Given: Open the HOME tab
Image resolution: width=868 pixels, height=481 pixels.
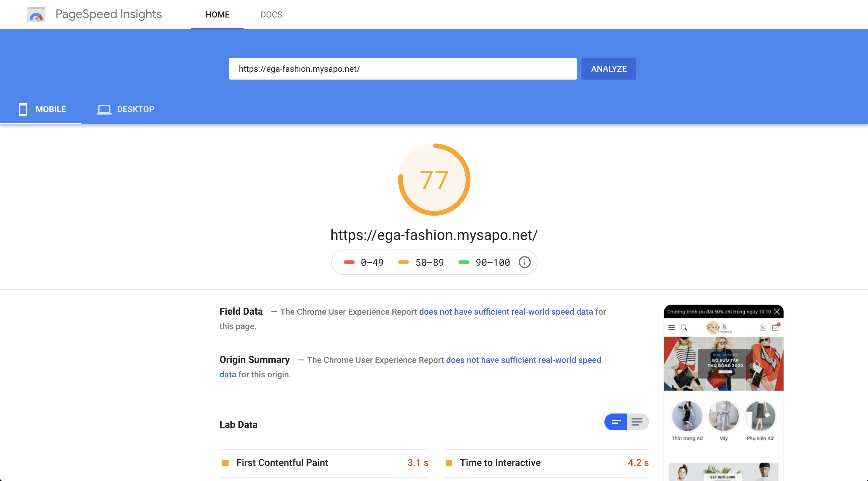Looking at the screenshot, I should click(x=217, y=14).
